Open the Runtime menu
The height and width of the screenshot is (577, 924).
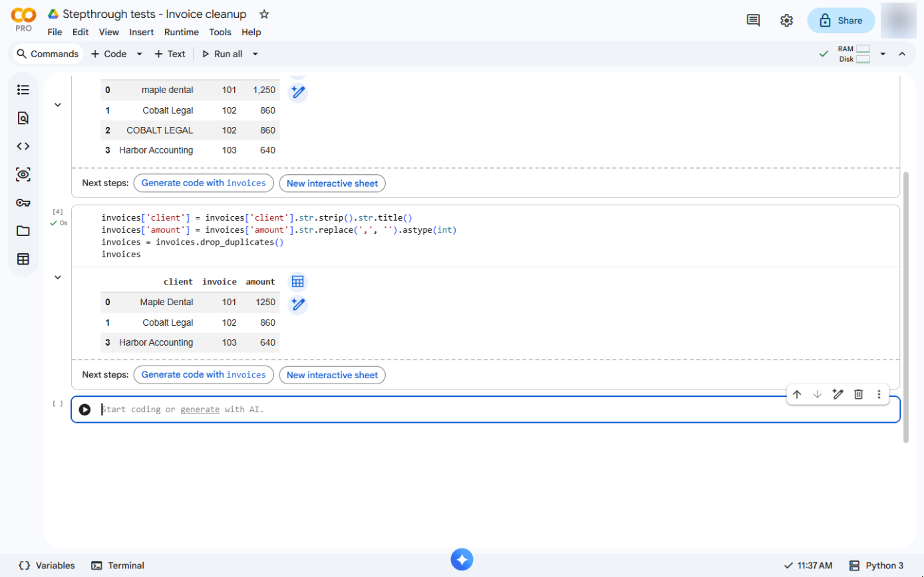[182, 32]
